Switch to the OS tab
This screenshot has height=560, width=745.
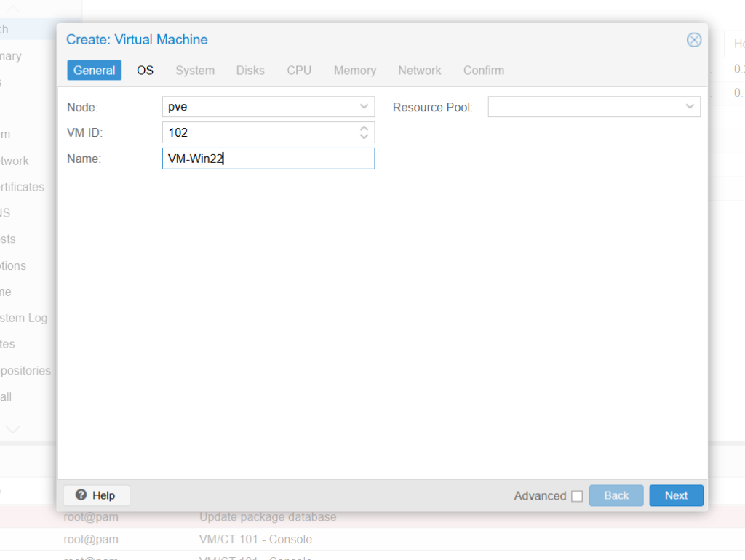pyautogui.click(x=145, y=71)
